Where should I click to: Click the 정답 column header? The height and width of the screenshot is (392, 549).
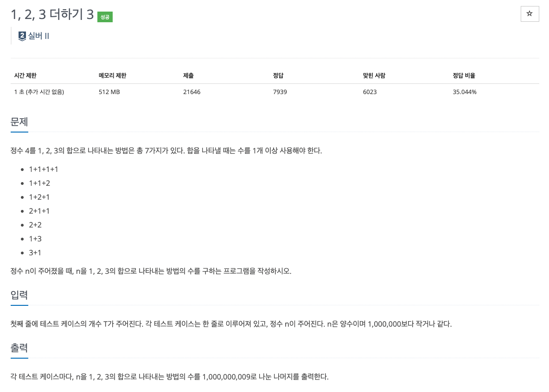coord(278,76)
